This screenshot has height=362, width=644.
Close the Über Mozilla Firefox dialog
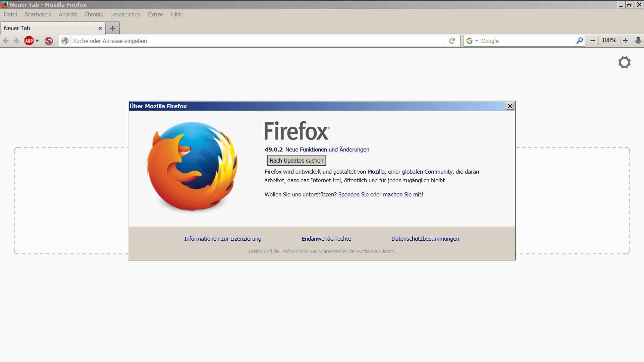[x=510, y=106]
